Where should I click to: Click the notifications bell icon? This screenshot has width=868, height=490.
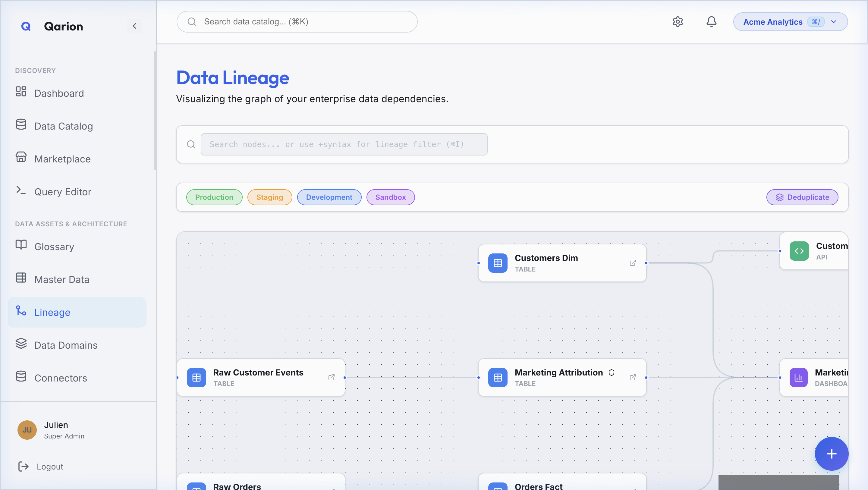tap(711, 22)
